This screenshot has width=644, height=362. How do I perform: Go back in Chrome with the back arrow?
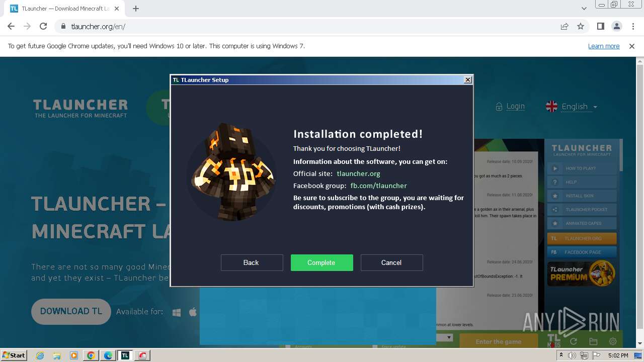coord(11,26)
